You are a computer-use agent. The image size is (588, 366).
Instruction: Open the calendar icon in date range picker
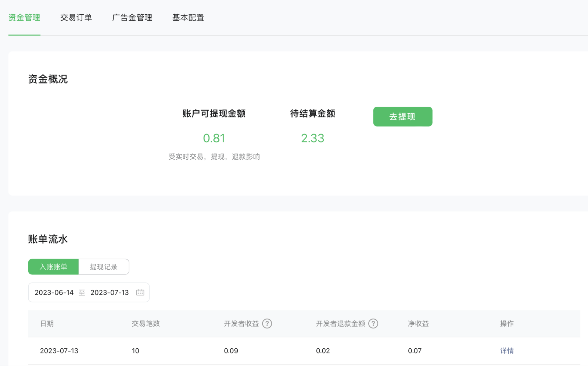[x=140, y=292]
